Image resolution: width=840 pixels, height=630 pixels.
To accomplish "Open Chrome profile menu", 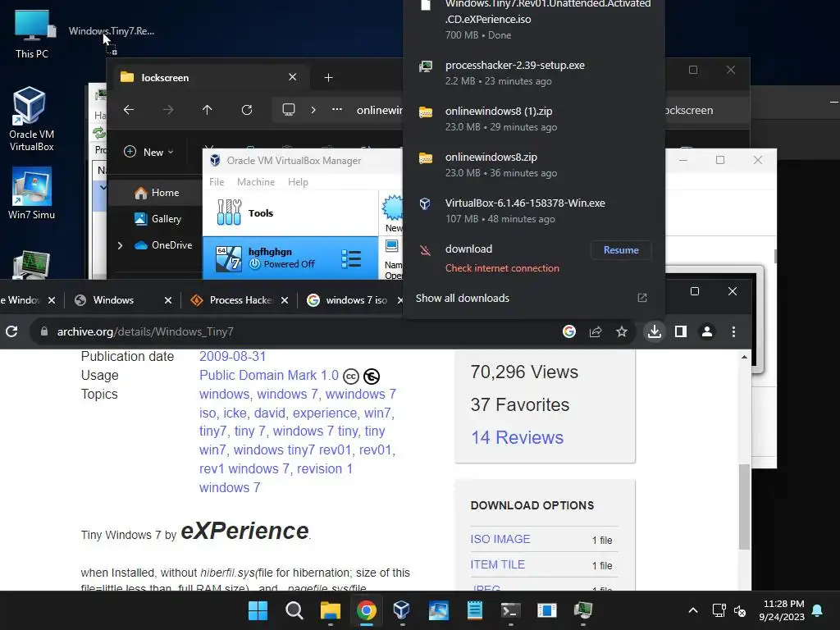I will point(707,331).
